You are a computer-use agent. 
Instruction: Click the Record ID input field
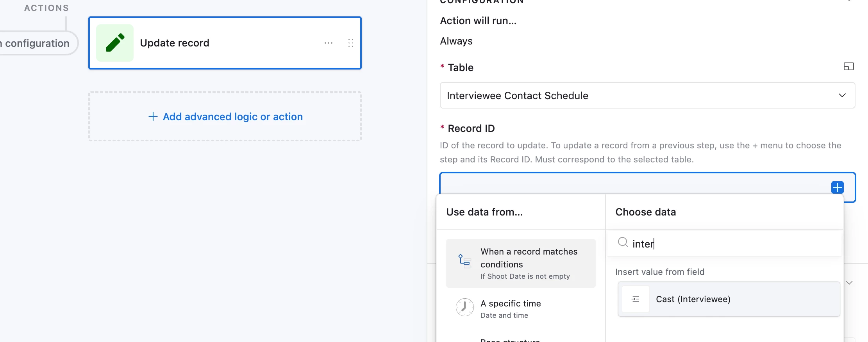tap(633, 183)
